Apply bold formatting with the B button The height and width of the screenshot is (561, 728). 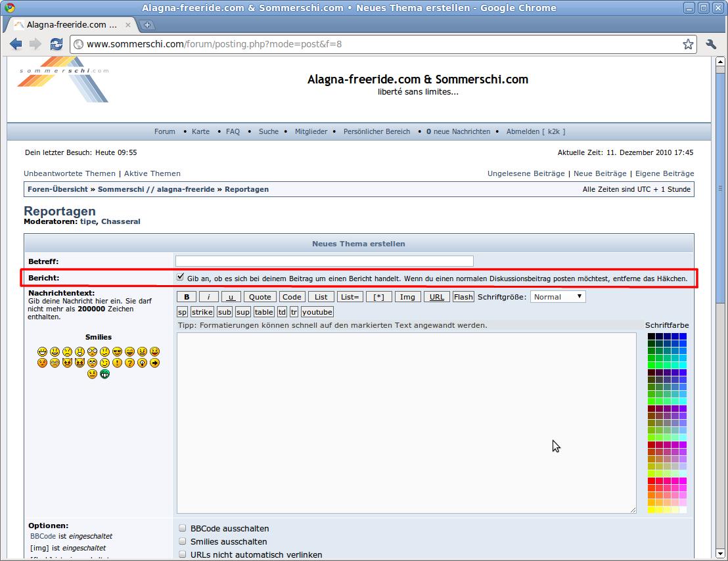coord(187,297)
